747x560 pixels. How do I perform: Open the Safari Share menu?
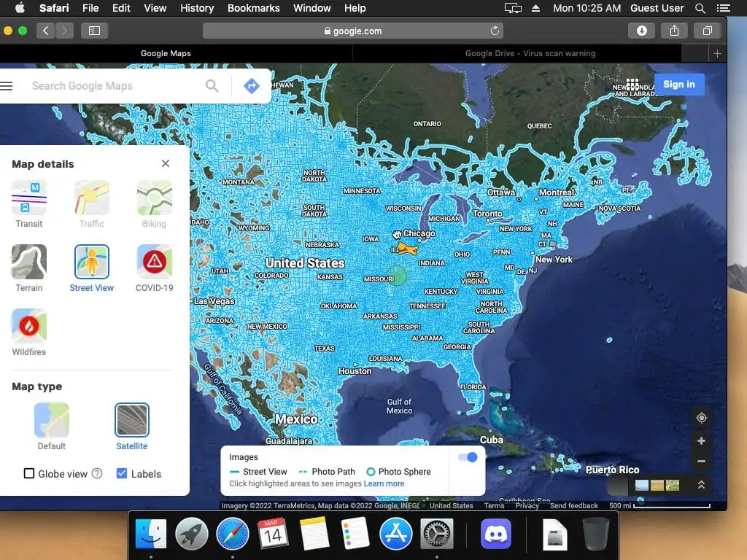coord(674,31)
